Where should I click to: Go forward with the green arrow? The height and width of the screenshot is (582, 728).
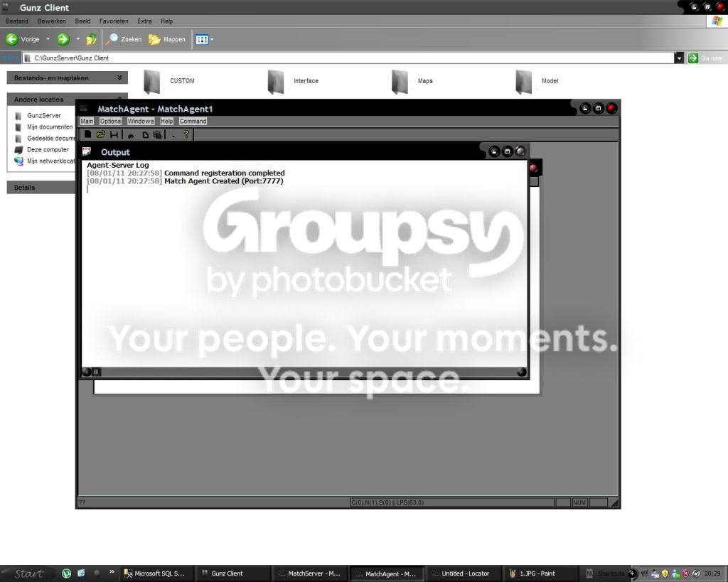pyautogui.click(x=63, y=40)
